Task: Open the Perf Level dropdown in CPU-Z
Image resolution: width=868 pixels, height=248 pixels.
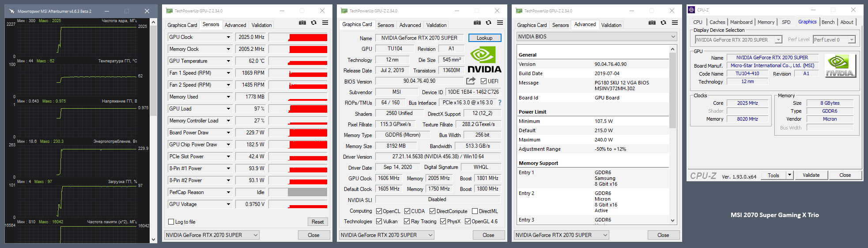Action: click(834, 40)
